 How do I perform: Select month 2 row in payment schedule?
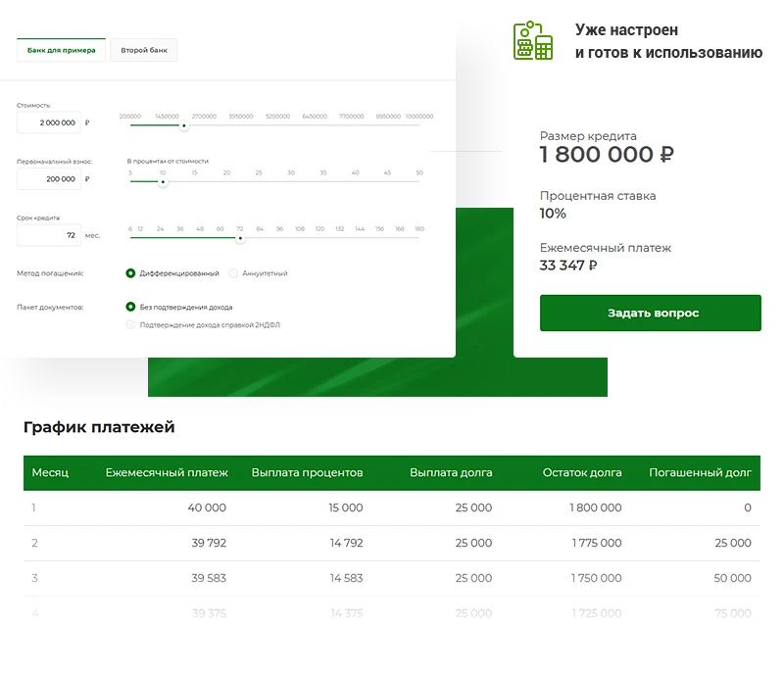coord(391,543)
